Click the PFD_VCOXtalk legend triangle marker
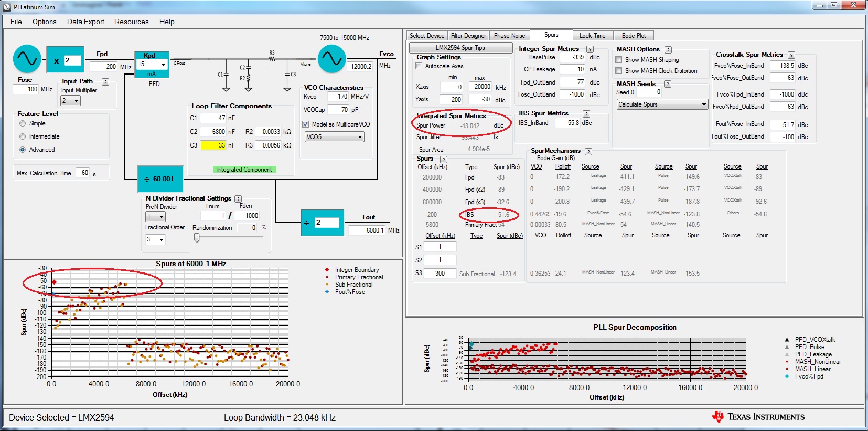 787,340
